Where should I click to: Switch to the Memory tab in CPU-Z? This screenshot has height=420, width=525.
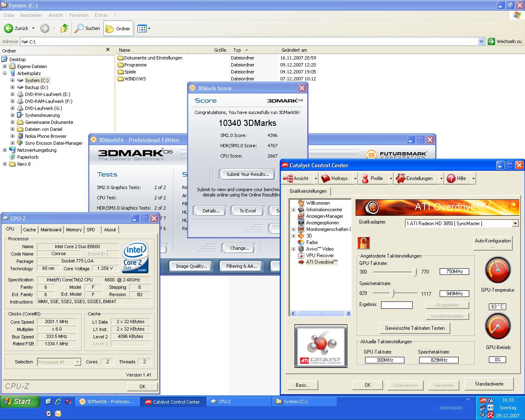74,230
